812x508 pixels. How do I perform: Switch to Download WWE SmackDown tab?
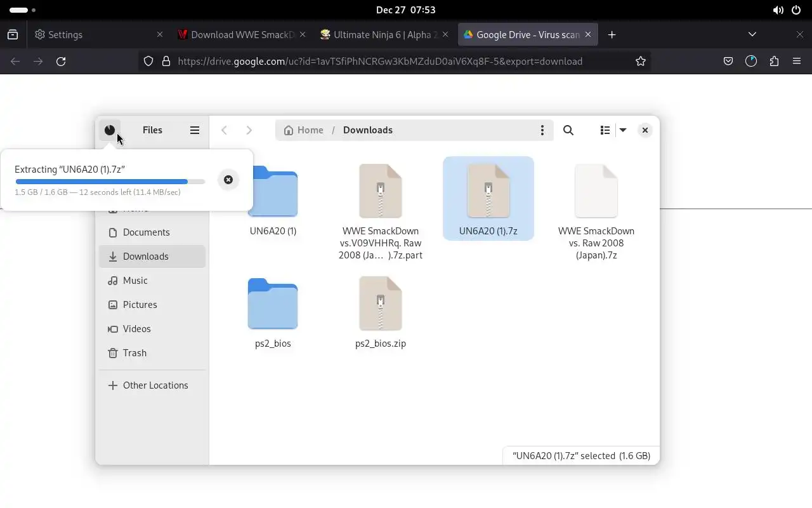pyautogui.click(x=242, y=35)
